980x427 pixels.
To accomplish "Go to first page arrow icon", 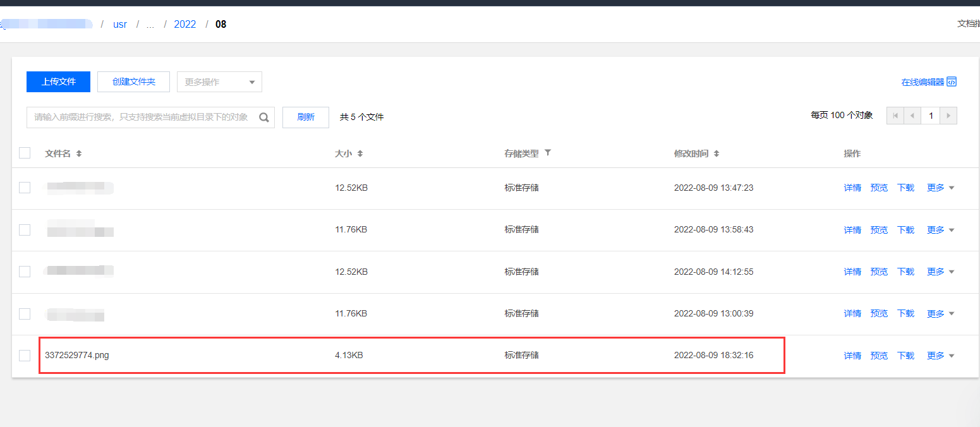I will click(x=895, y=116).
